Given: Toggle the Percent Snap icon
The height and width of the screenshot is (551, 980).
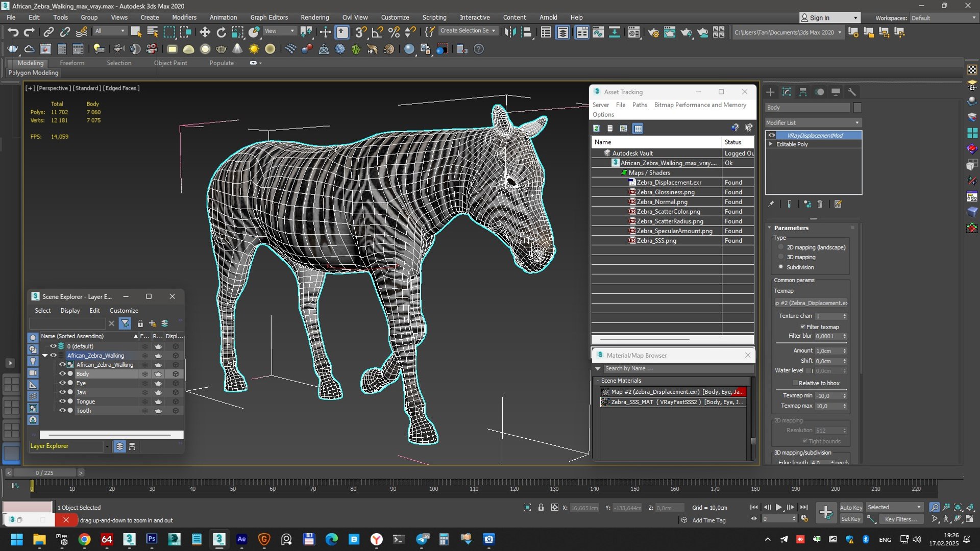Looking at the screenshot, I should pyautogui.click(x=394, y=33).
